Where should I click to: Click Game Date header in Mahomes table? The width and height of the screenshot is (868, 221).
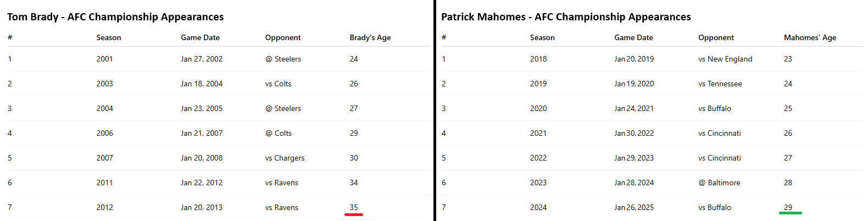pyautogui.click(x=633, y=37)
